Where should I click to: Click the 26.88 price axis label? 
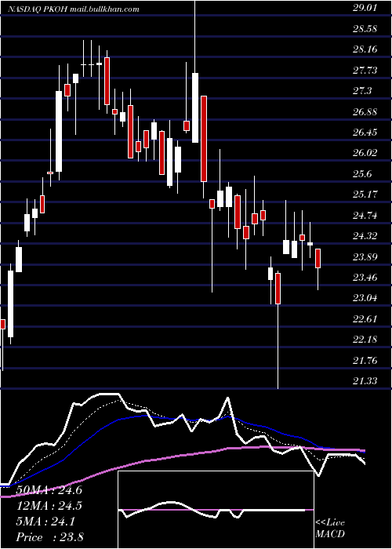(x=365, y=111)
